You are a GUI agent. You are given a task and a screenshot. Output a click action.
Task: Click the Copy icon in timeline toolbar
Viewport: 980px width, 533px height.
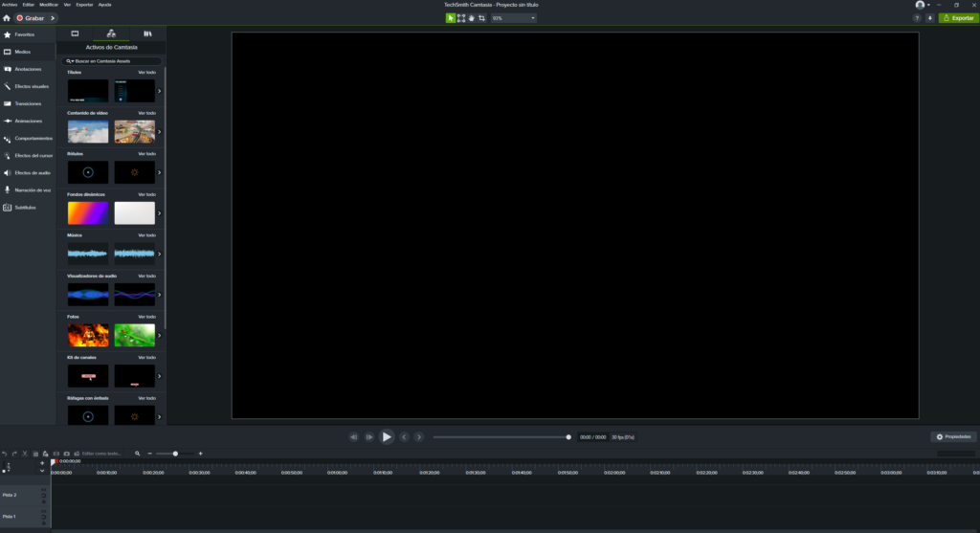click(x=35, y=454)
